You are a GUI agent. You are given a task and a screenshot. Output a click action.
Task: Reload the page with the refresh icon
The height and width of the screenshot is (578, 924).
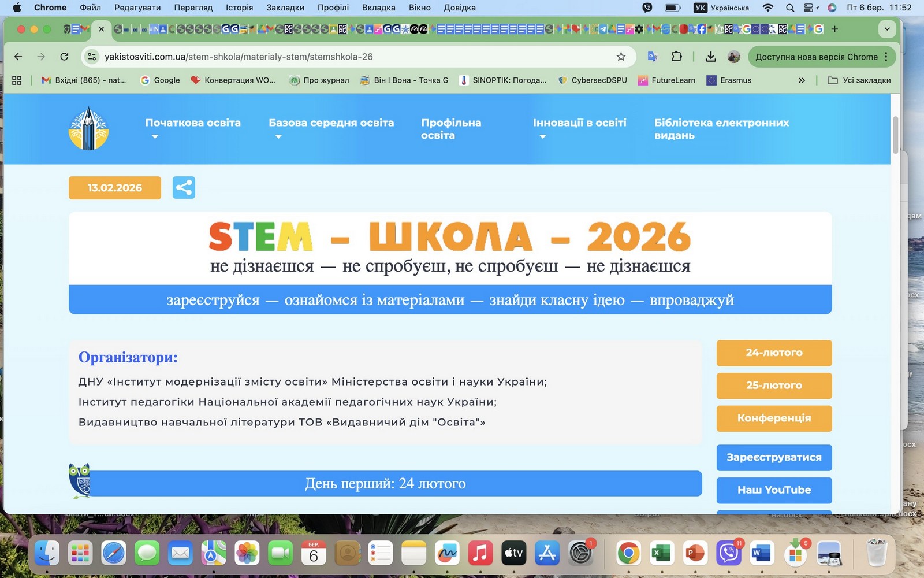point(64,57)
